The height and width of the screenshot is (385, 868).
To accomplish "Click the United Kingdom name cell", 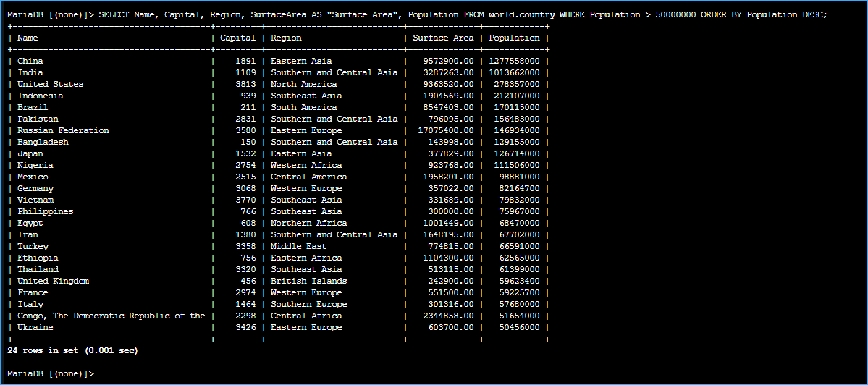I will (53, 281).
